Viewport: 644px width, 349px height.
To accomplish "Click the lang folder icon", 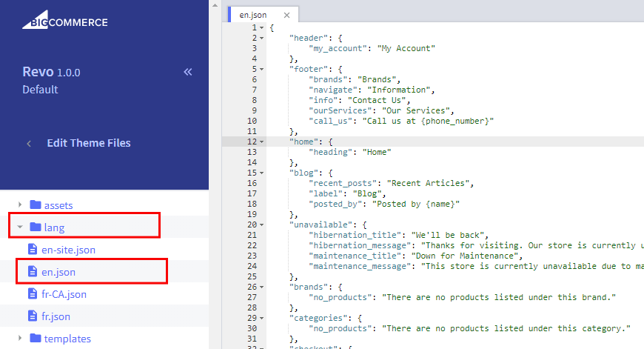I will 35,227.
